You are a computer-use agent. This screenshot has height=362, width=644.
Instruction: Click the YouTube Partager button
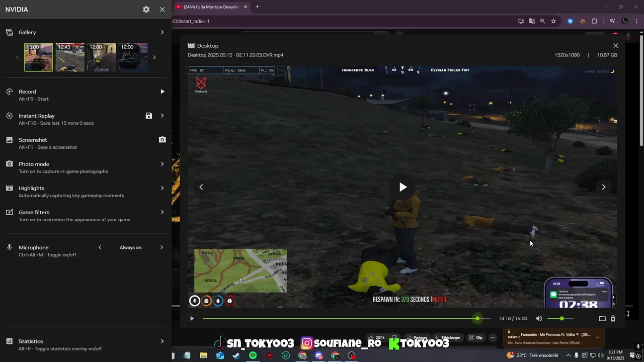pyautogui.click(x=417, y=337)
